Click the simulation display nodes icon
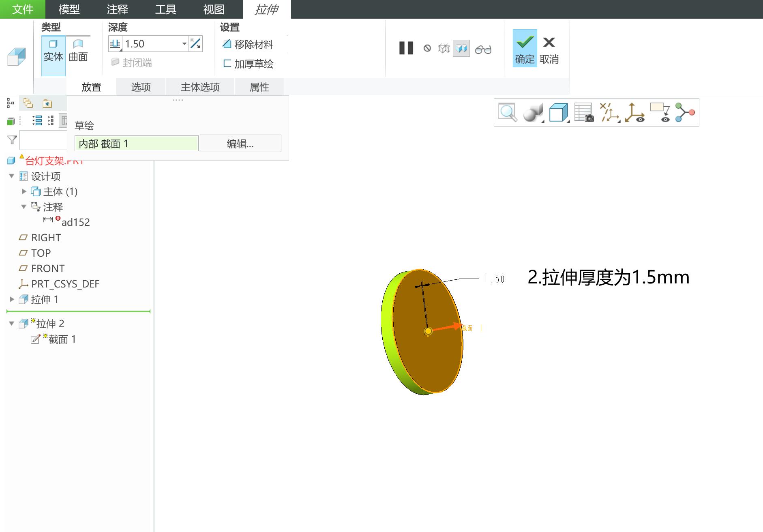Image resolution: width=763 pixels, height=532 pixels. 685,112
